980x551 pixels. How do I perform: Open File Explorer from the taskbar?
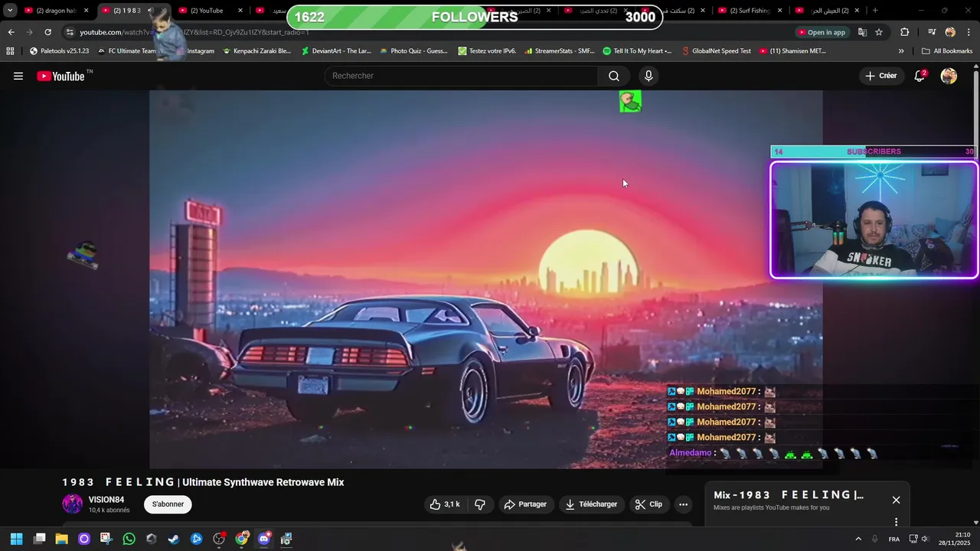pyautogui.click(x=61, y=539)
